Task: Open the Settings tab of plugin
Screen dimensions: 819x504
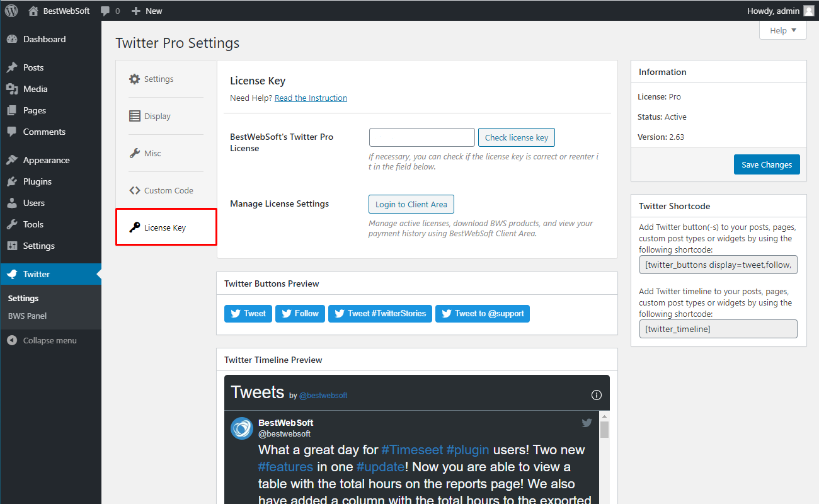Action: (166, 79)
